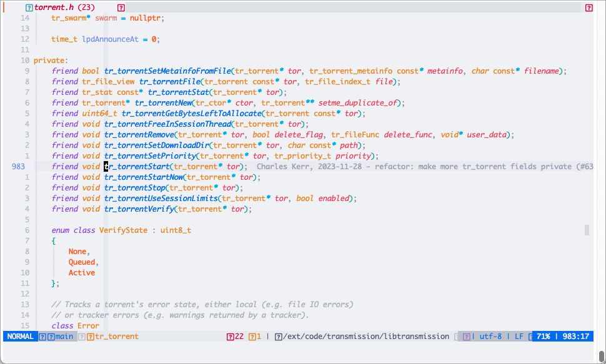The image size is (606, 364).
Task: Click the error icon next to 22
Action: click(230, 337)
